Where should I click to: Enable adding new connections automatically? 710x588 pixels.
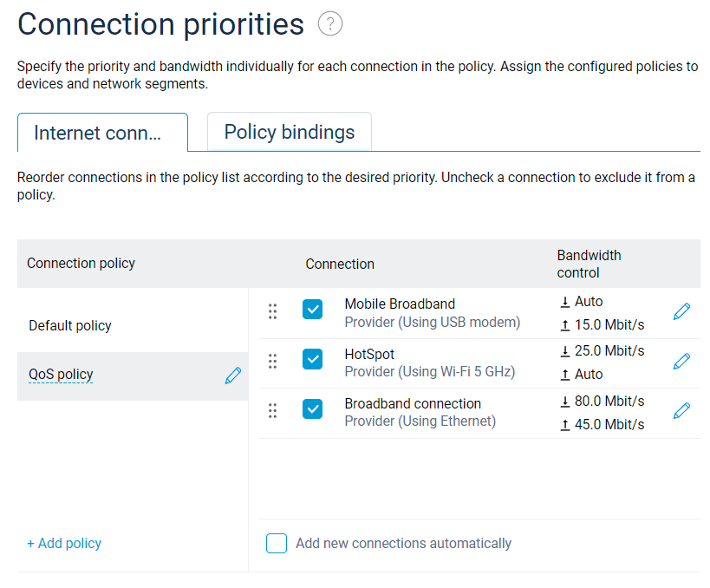click(x=276, y=543)
